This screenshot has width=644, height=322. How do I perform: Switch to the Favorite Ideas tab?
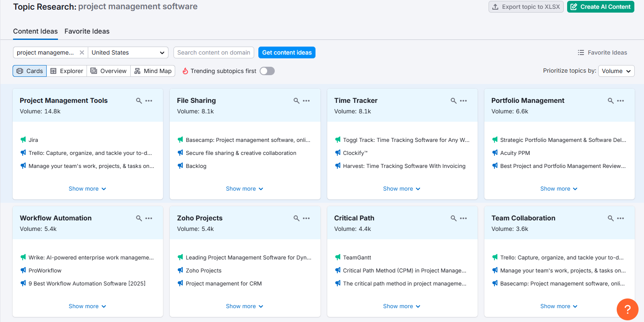[87, 31]
